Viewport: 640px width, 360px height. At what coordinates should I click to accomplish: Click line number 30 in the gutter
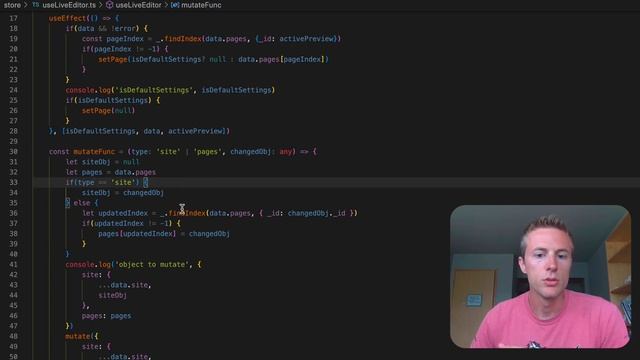13,151
